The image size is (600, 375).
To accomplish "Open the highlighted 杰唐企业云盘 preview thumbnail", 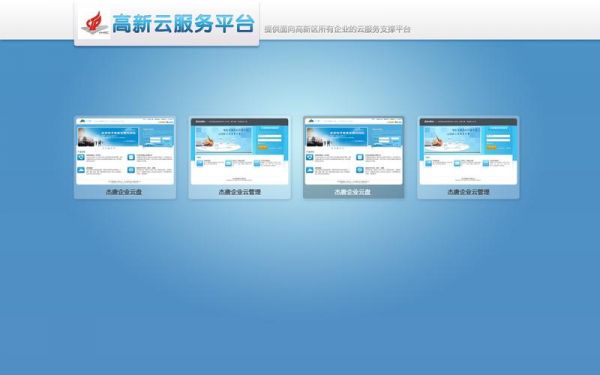I will [354, 152].
